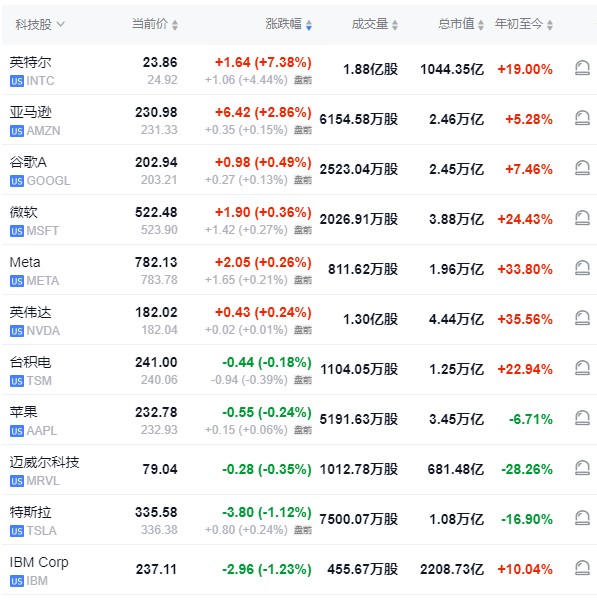597x601 pixels.
Task: Enable alert bell for Meta row
Action: coord(582,268)
